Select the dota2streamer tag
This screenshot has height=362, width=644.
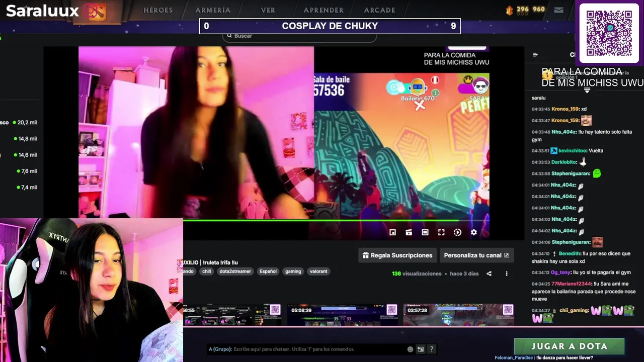235,271
